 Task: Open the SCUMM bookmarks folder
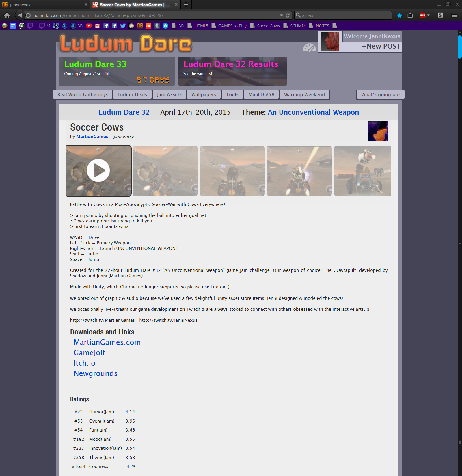[x=294, y=26]
